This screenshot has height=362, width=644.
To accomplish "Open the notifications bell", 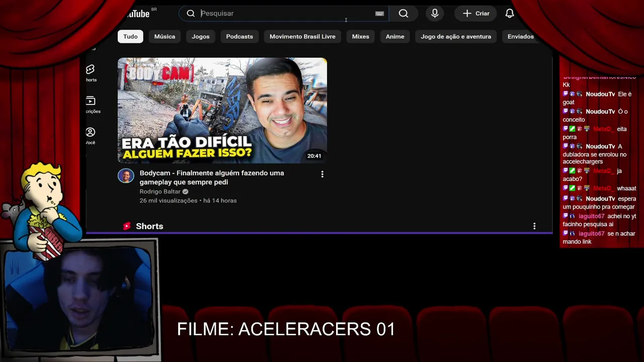I will click(x=510, y=14).
